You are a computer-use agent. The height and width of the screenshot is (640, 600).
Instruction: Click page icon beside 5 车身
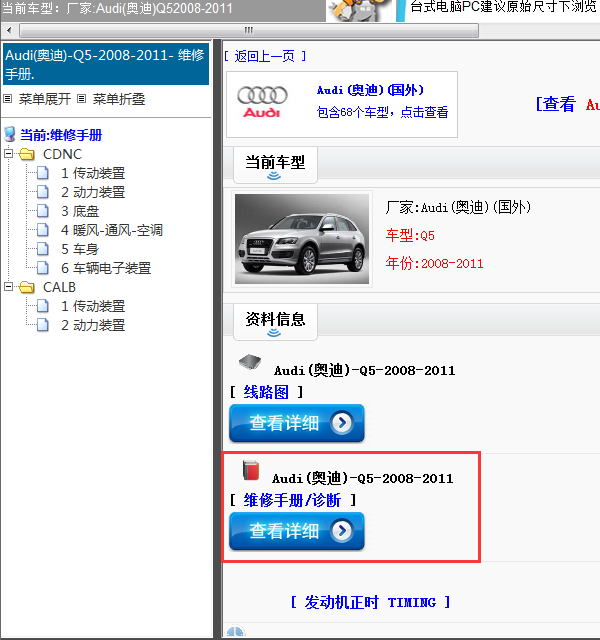click(42, 249)
